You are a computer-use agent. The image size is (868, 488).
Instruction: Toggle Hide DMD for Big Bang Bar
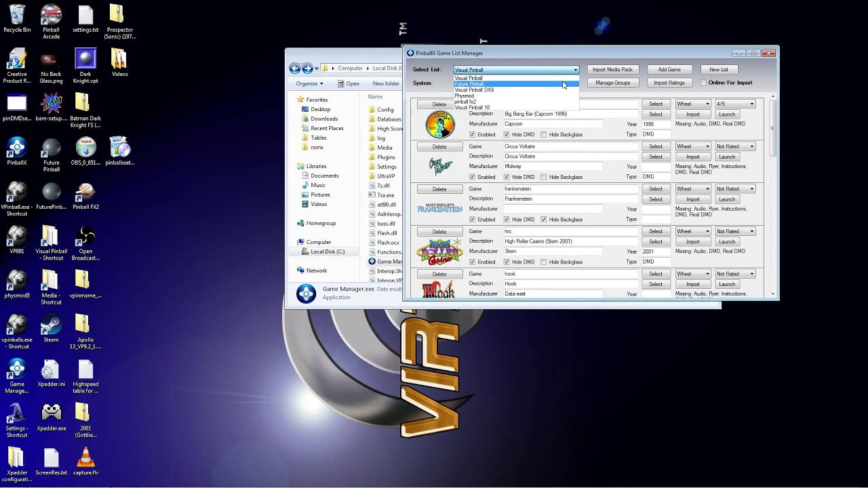click(507, 135)
